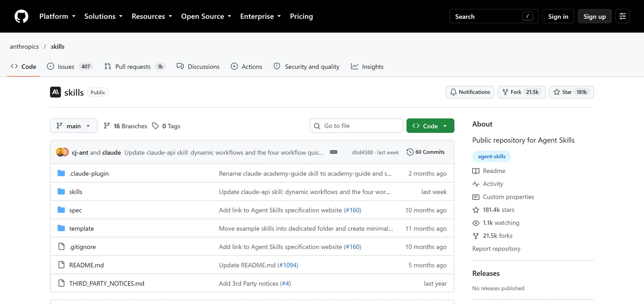Viewport: 644px width, 304px height.
Task: Click the Sign up button
Action: [x=594, y=16]
